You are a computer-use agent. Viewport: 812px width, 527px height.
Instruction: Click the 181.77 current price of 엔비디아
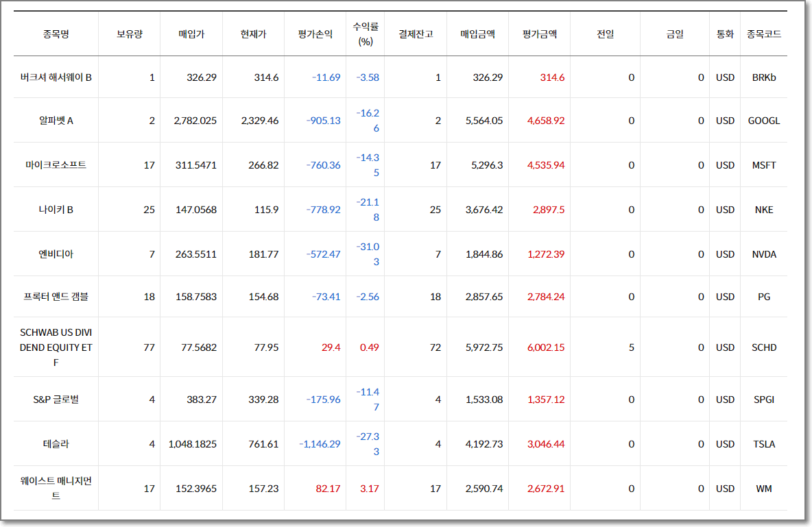pos(263,254)
